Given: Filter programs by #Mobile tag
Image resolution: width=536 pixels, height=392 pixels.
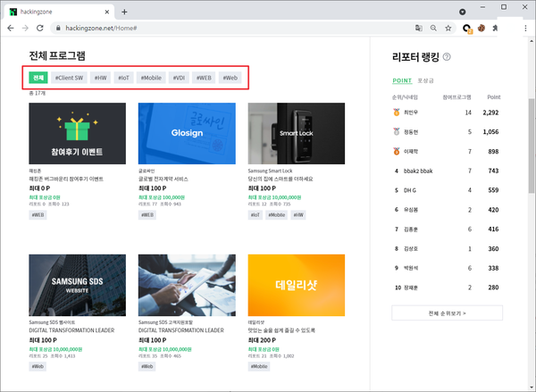Looking at the screenshot, I should (151, 78).
